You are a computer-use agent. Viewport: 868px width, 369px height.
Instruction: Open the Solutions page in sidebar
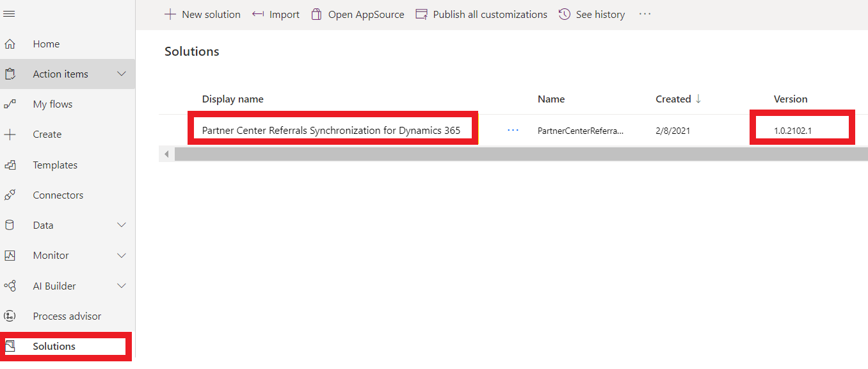click(x=54, y=347)
